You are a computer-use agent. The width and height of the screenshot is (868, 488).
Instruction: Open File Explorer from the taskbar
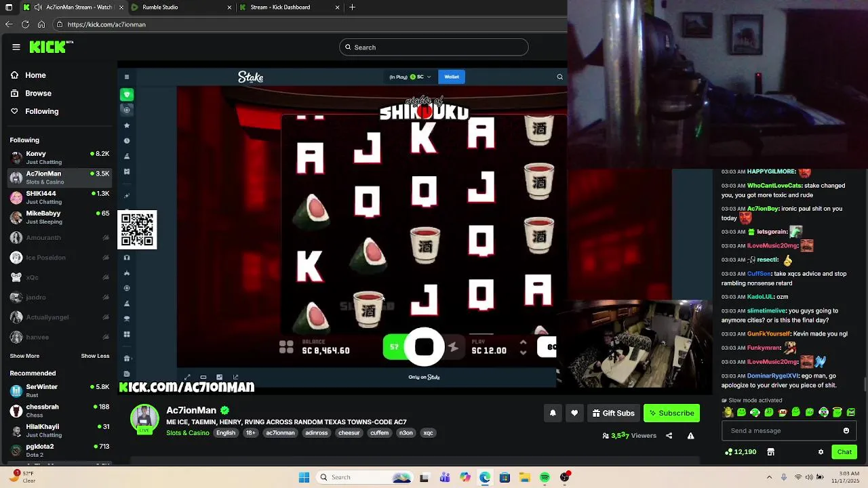tap(525, 477)
